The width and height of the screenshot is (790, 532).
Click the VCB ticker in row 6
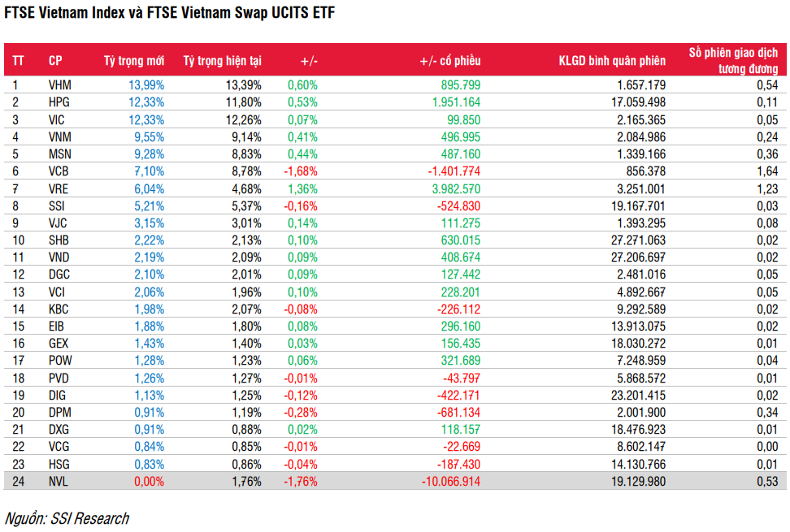coord(59,171)
